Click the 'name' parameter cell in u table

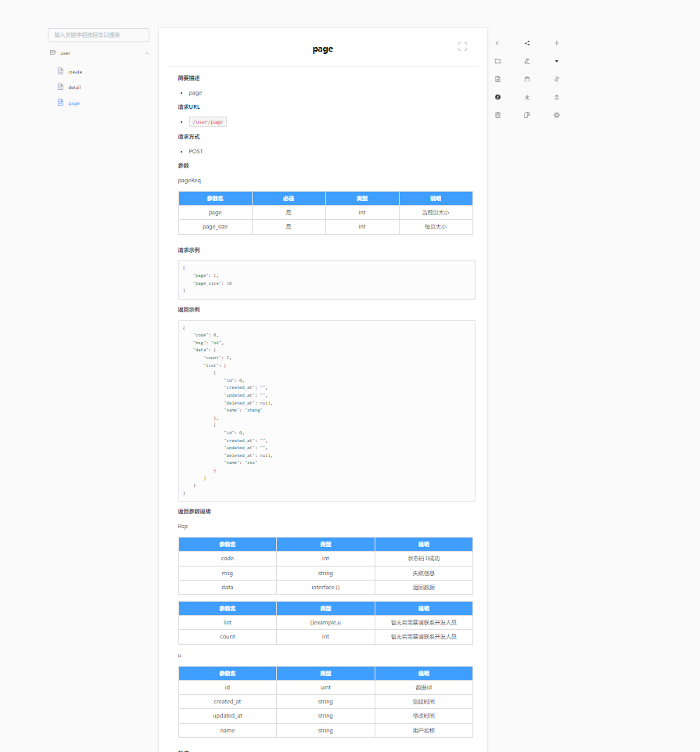coord(228,730)
